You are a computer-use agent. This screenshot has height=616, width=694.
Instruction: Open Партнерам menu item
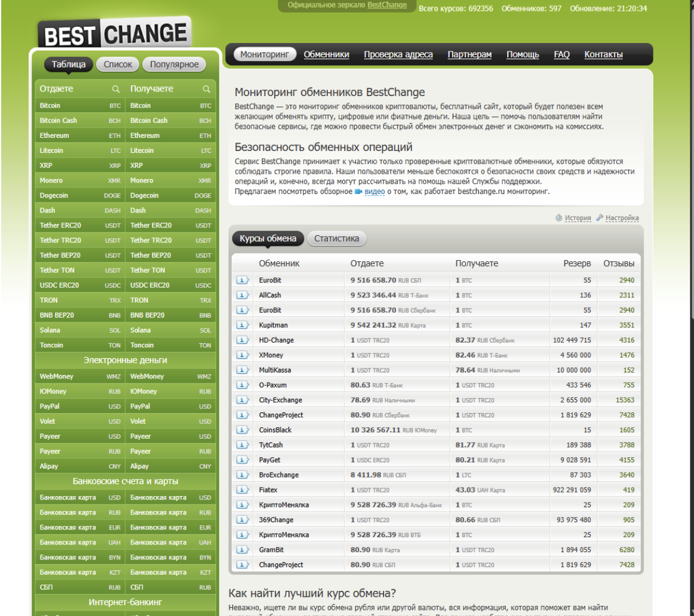pyautogui.click(x=469, y=54)
